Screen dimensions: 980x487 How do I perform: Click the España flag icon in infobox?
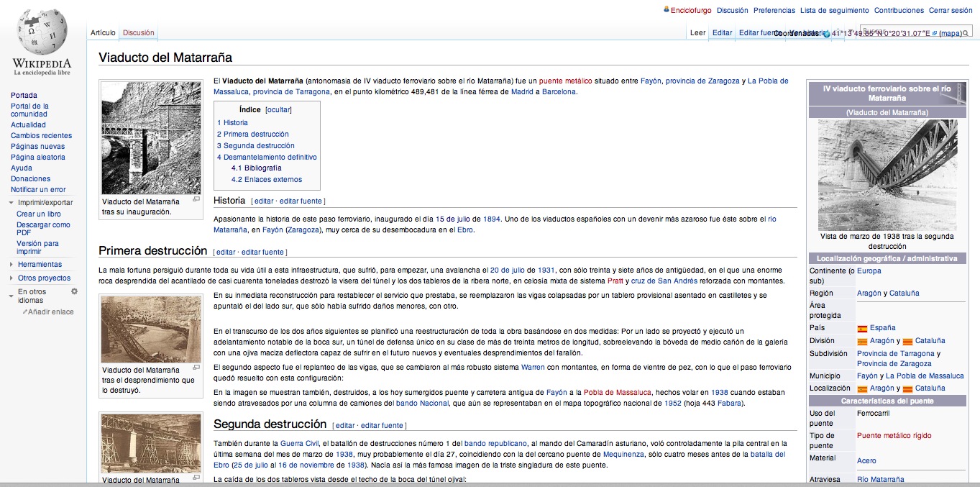(x=862, y=328)
